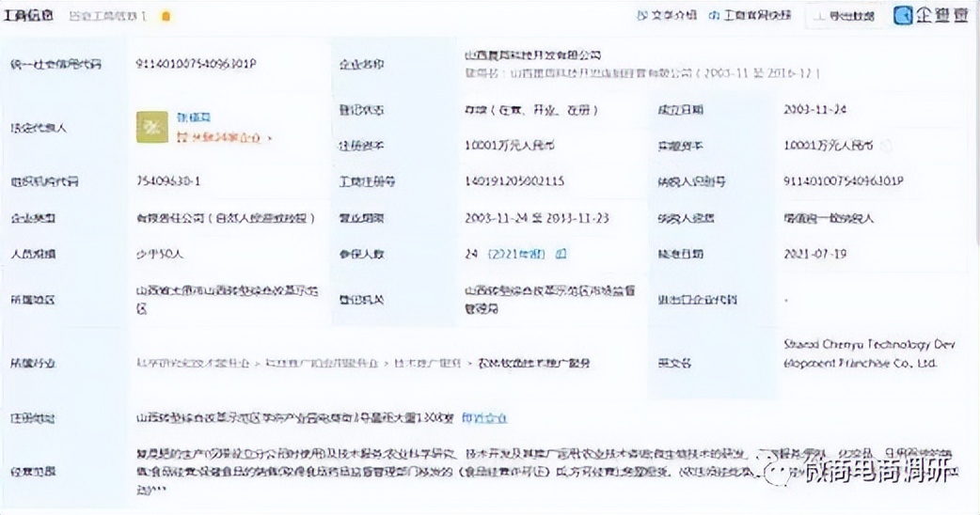
Task: Click the 纳税人资质 value 增值税一般纳税人
Action: click(x=829, y=218)
